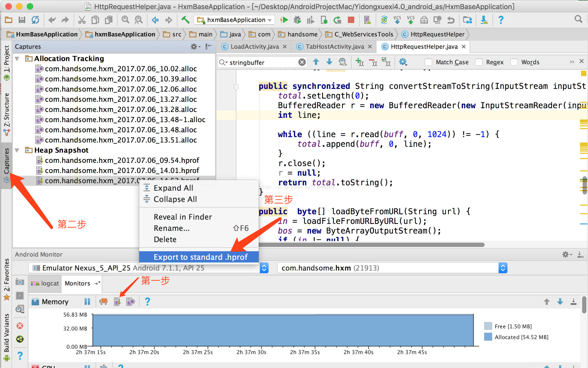Choose Expand All in the context menu
This screenshot has height=368, width=588.
(x=198, y=188)
